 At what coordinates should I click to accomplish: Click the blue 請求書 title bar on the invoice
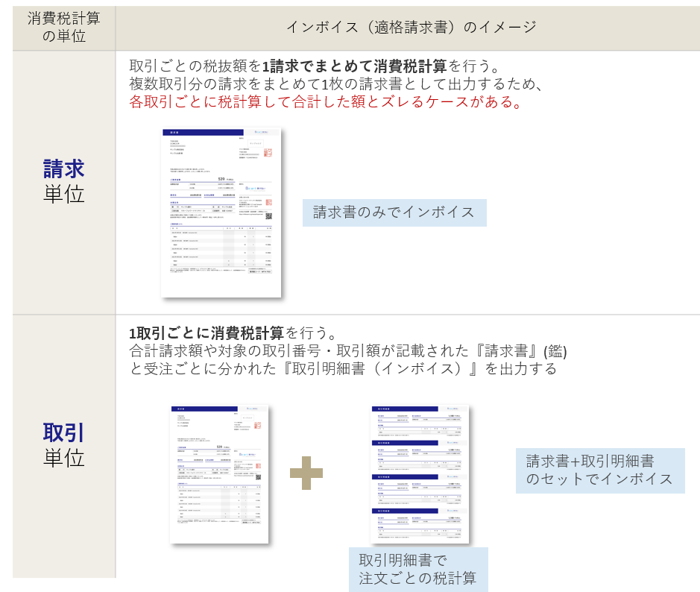click(x=203, y=130)
